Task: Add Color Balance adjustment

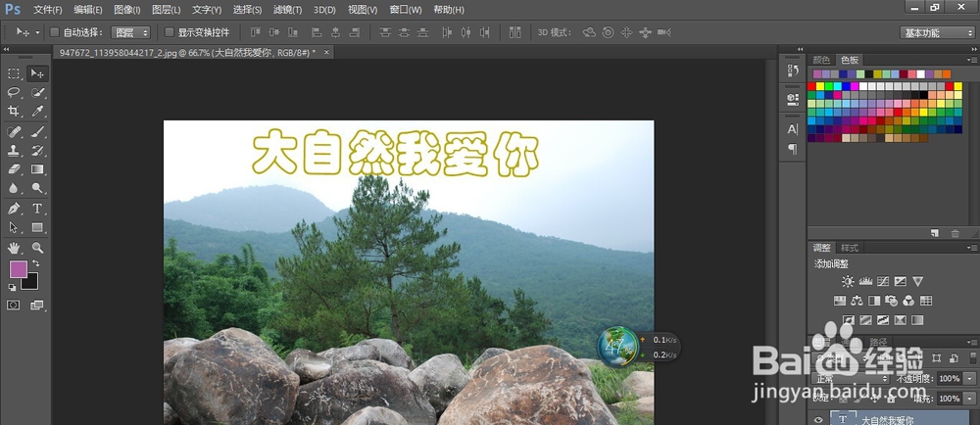Action: (x=857, y=301)
